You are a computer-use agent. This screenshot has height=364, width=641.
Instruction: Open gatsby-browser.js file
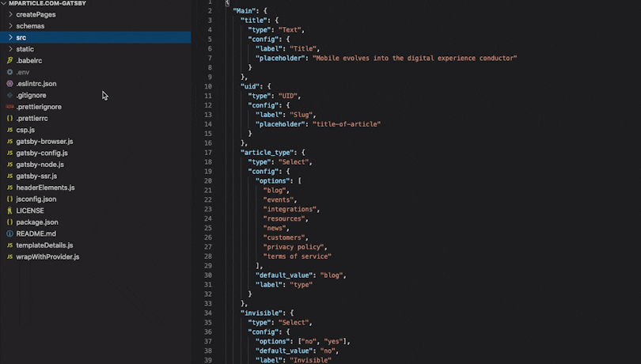(x=44, y=141)
